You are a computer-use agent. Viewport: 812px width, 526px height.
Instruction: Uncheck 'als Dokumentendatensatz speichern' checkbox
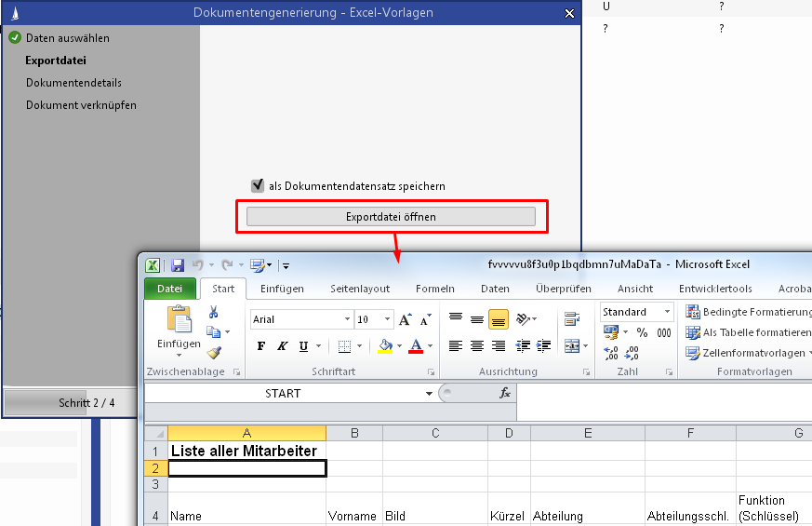(x=258, y=185)
